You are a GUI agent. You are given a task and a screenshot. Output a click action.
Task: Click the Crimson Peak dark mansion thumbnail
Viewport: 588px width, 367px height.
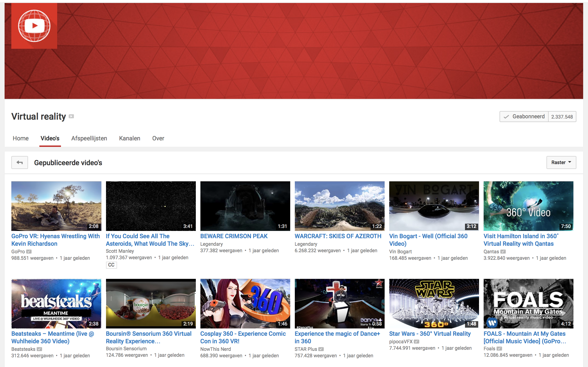click(245, 206)
